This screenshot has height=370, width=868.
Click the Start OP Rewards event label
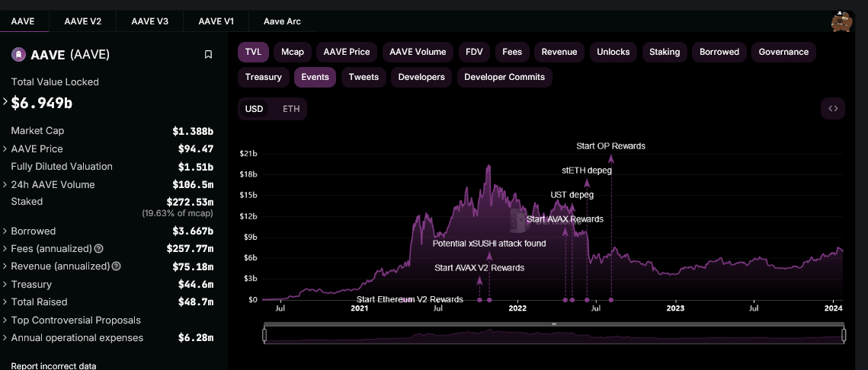pyautogui.click(x=610, y=146)
